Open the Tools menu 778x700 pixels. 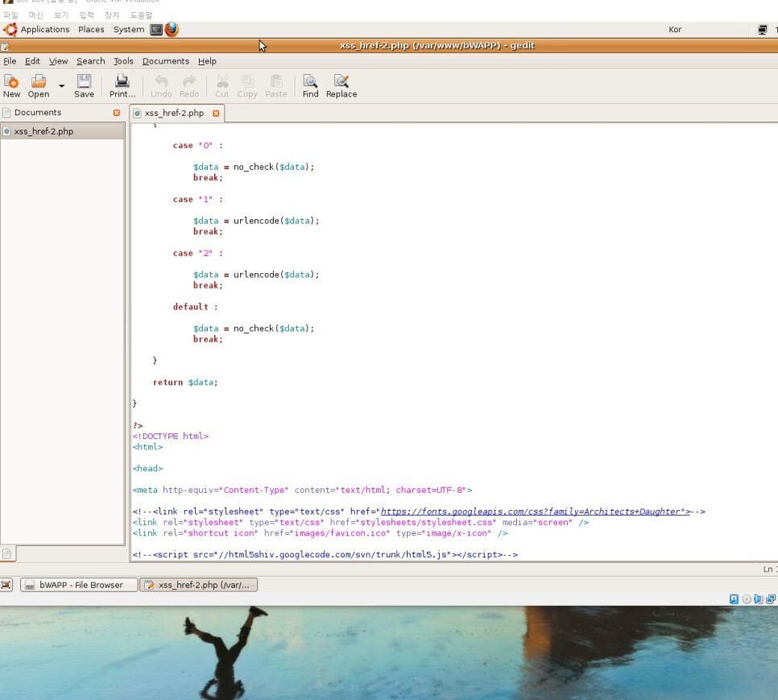tap(123, 61)
